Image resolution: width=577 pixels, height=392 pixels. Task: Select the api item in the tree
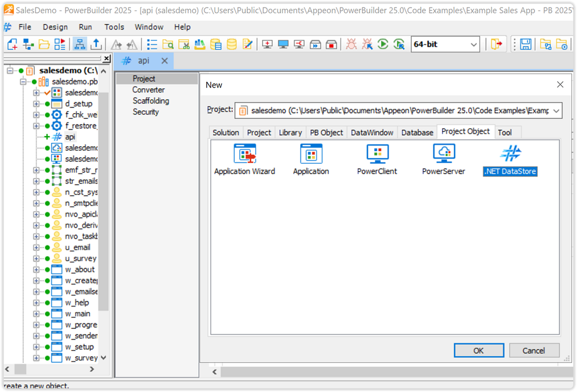(x=70, y=137)
